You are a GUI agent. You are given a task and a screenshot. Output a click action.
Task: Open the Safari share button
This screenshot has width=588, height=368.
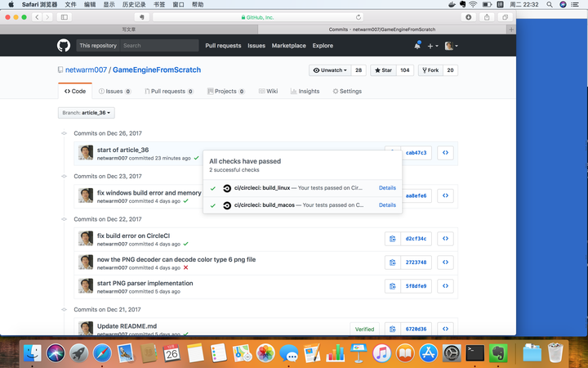pos(487,17)
